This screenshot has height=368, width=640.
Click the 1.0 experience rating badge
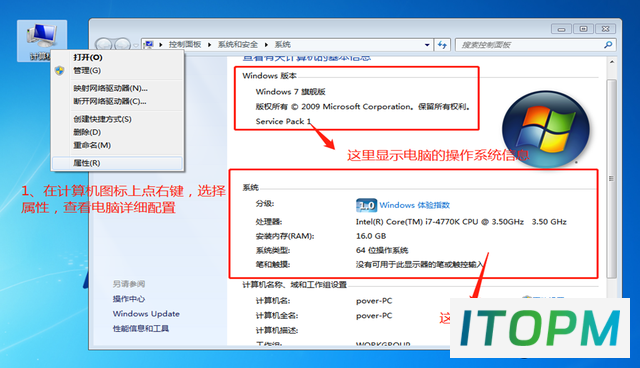tap(366, 205)
